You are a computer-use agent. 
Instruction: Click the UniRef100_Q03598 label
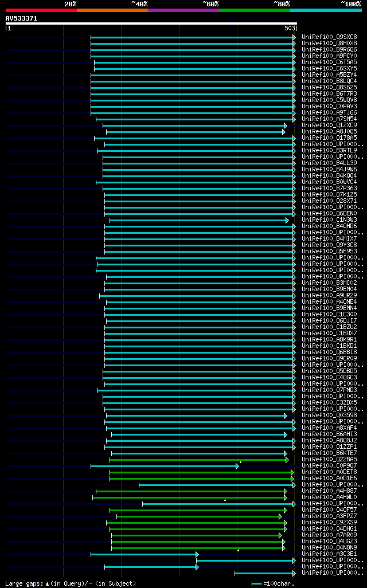tap(330, 415)
